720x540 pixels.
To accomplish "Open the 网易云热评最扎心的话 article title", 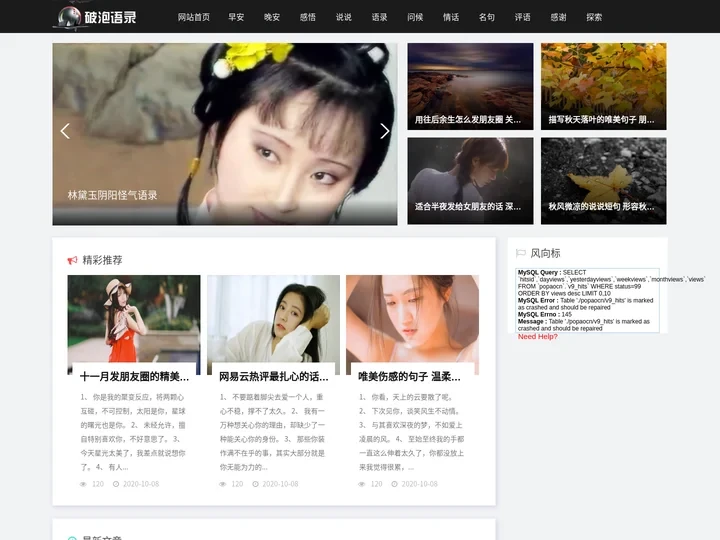I will (x=274, y=377).
